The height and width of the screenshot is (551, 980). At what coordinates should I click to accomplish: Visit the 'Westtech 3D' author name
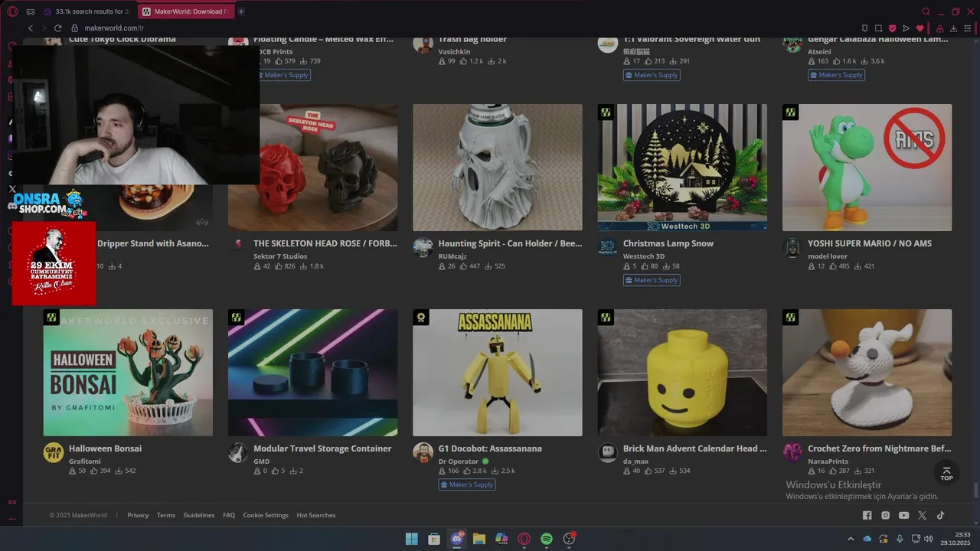point(644,256)
